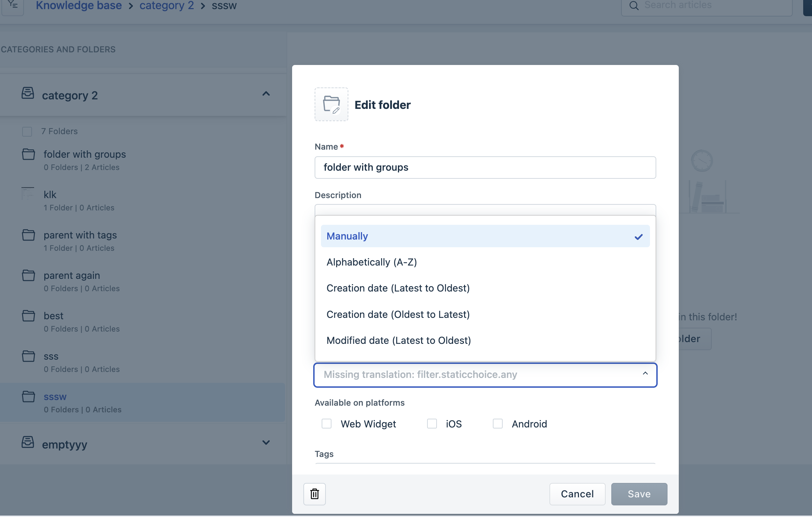Open the Knowledge base breadcrumb link
The width and height of the screenshot is (812, 517).
click(79, 6)
